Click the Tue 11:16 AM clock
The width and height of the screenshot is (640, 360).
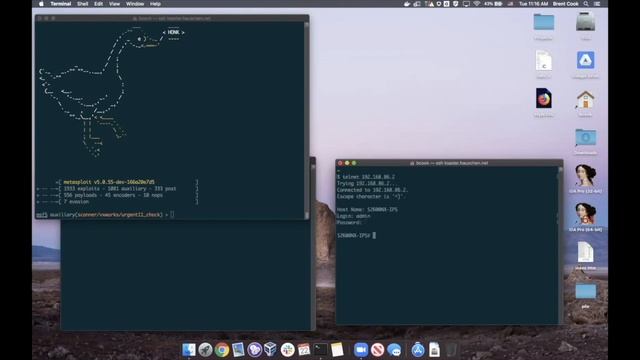(x=533, y=4)
